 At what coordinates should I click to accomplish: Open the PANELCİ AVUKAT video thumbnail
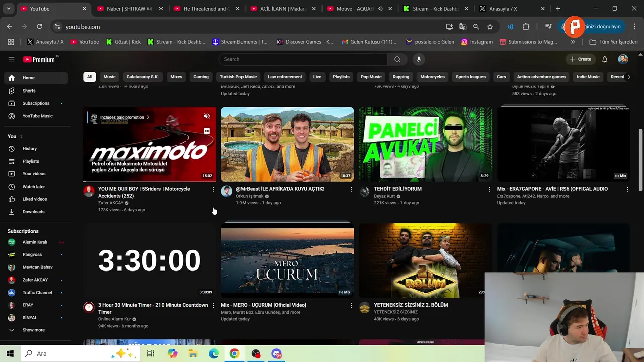tap(425, 144)
